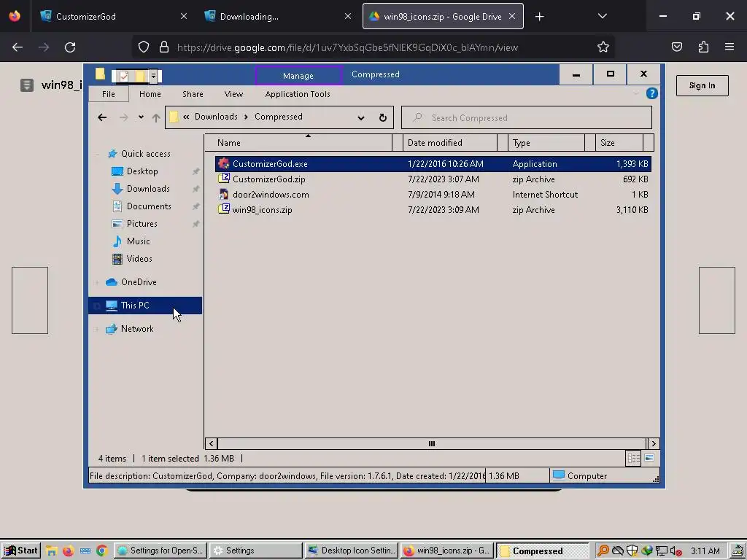The height and width of the screenshot is (560, 747).
Task: Open address bar history dropdown
Action: (361, 117)
